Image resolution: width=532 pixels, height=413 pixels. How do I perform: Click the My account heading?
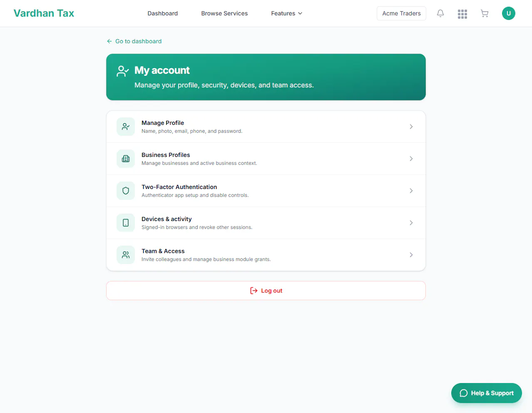tap(162, 70)
